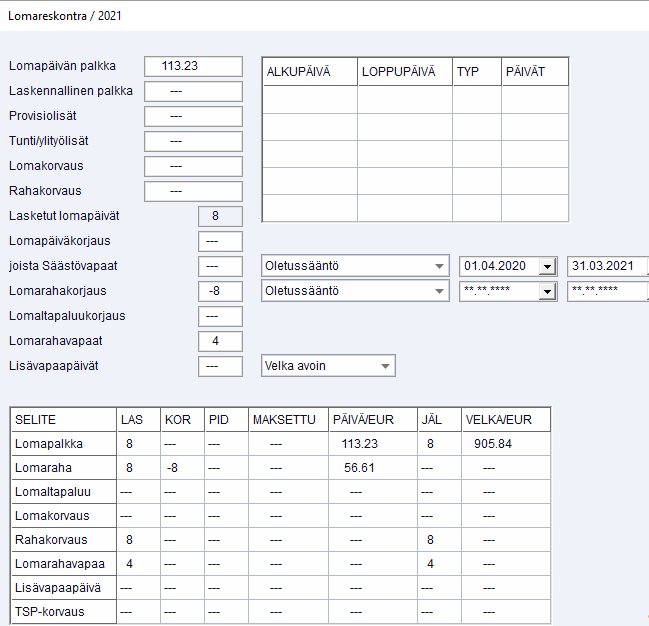Click the Lomapäiväkorjaus input field
The width and height of the screenshot is (649, 626).
[219, 241]
